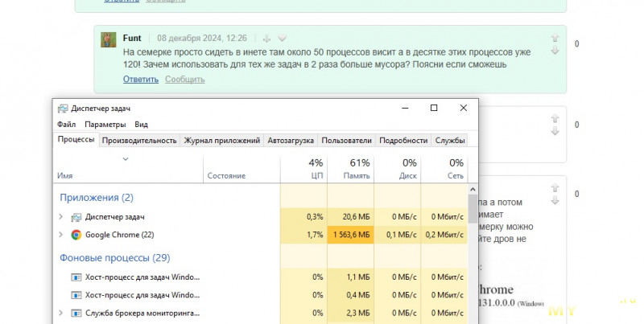644x324 pixels.
Task: Select the Служба брокера мониторинга process row
Action: click(x=260, y=313)
